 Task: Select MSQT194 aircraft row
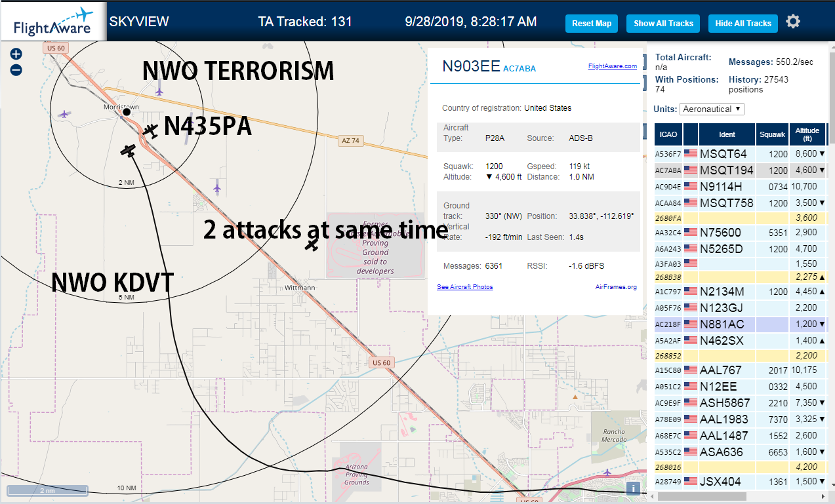click(741, 170)
